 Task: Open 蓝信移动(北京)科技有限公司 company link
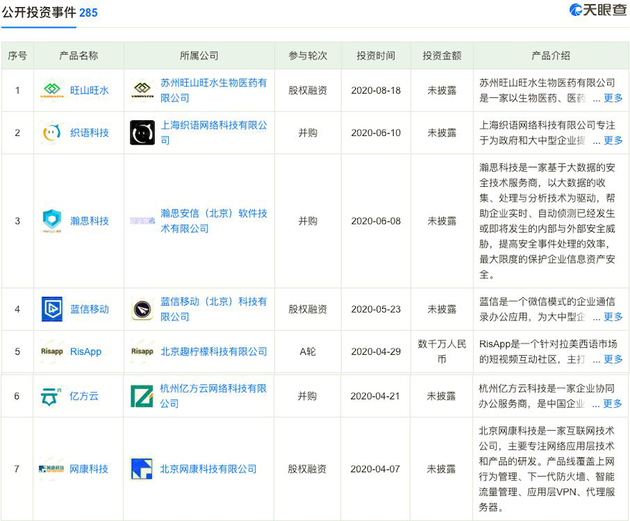[x=213, y=309]
